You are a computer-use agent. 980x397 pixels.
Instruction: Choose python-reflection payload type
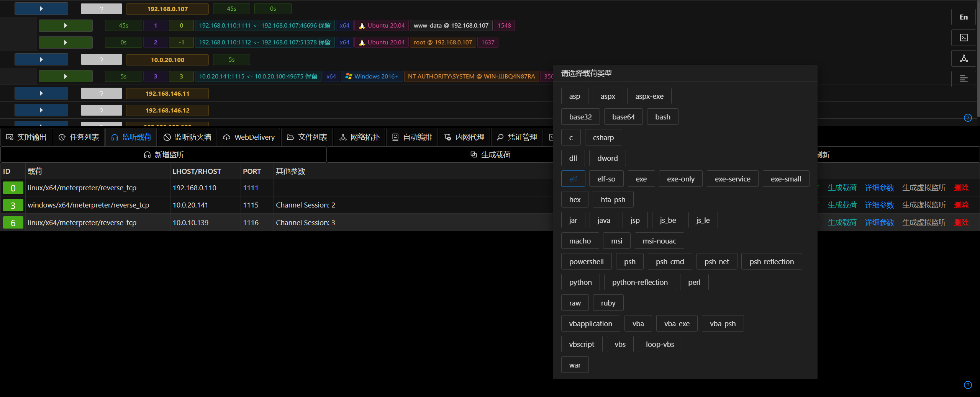(640, 282)
